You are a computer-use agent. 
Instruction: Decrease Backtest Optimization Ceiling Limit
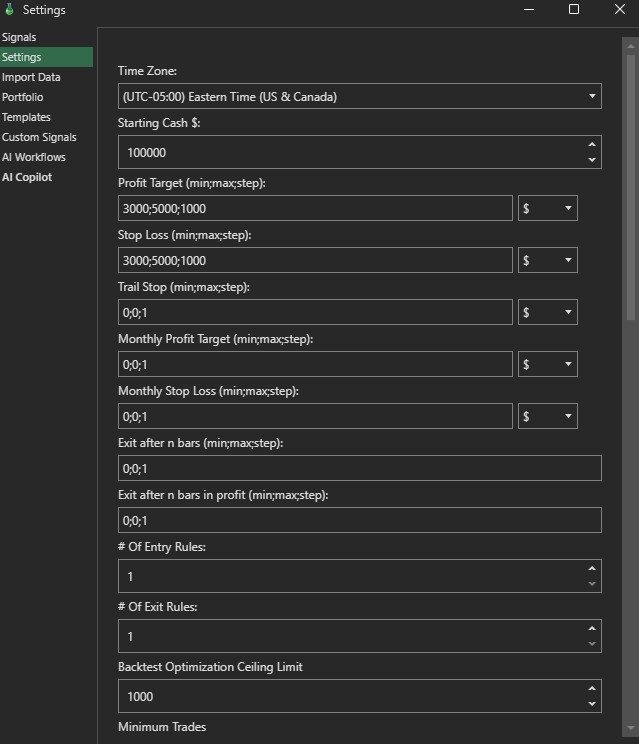pos(592,704)
